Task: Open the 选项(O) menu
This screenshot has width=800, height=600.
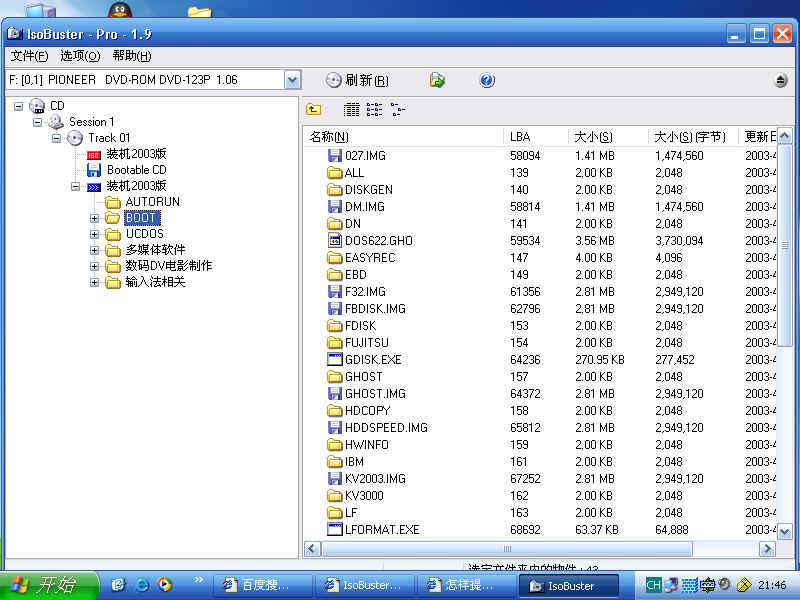Action: tap(80, 56)
